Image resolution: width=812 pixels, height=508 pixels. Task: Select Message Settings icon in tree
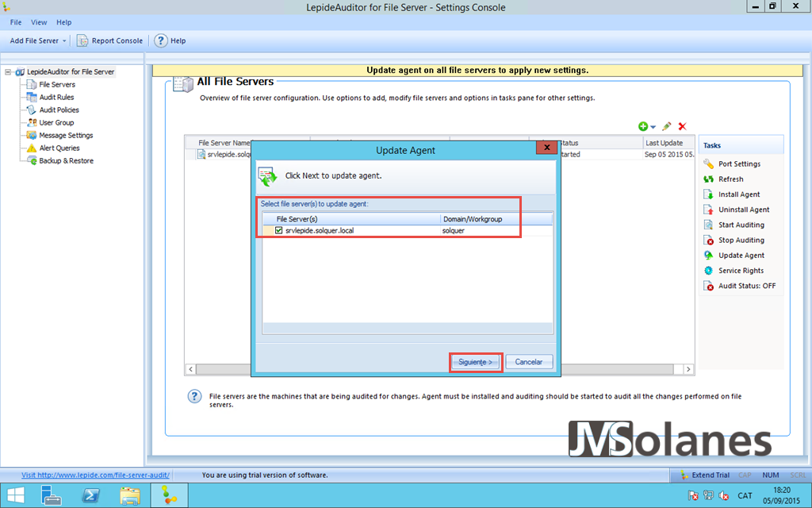point(32,135)
